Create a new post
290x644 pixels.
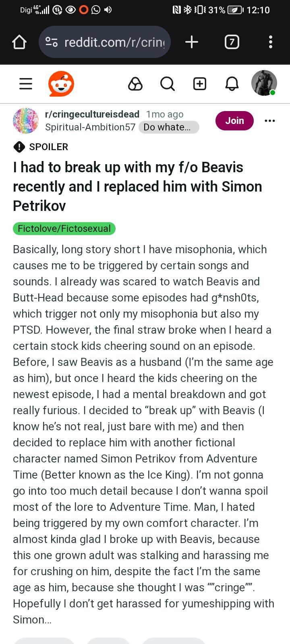[x=200, y=84]
